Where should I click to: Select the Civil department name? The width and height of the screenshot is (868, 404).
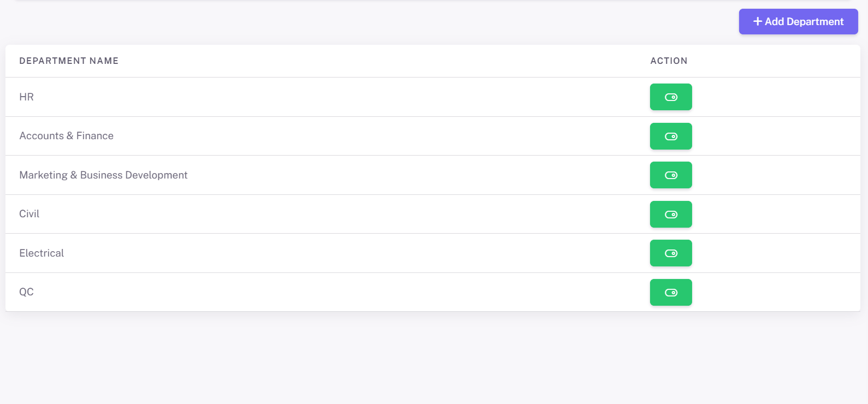29,214
